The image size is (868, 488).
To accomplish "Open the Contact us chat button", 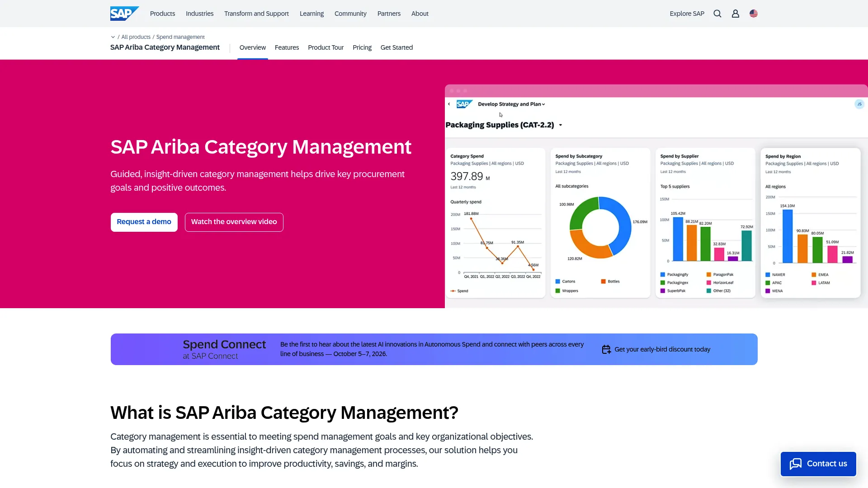I will [818, 464].
